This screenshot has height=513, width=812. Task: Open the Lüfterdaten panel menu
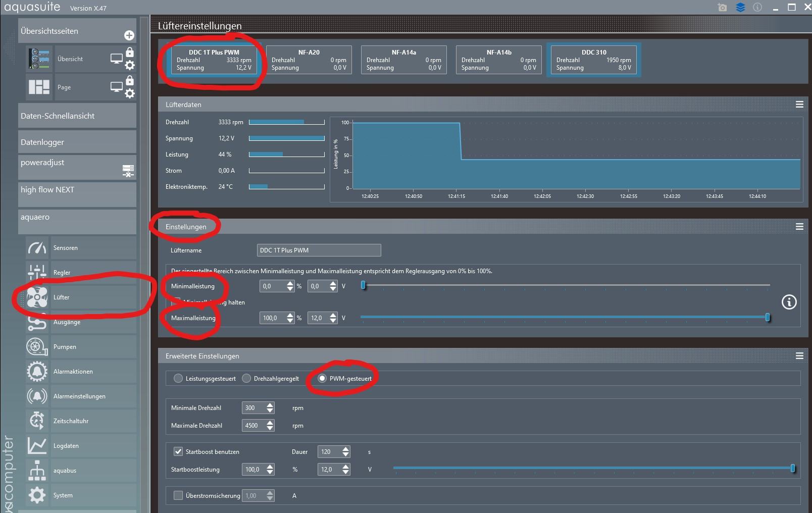799,105
